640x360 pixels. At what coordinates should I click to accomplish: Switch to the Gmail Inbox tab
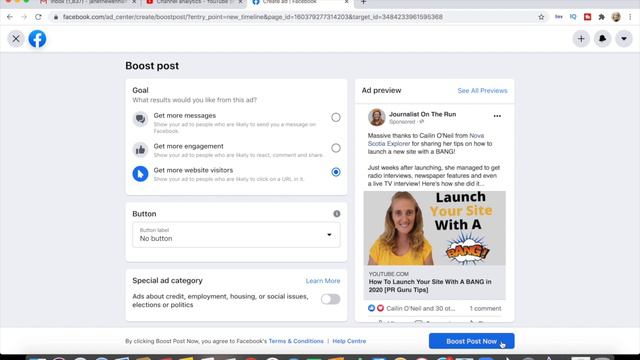[x=88, y=2]
